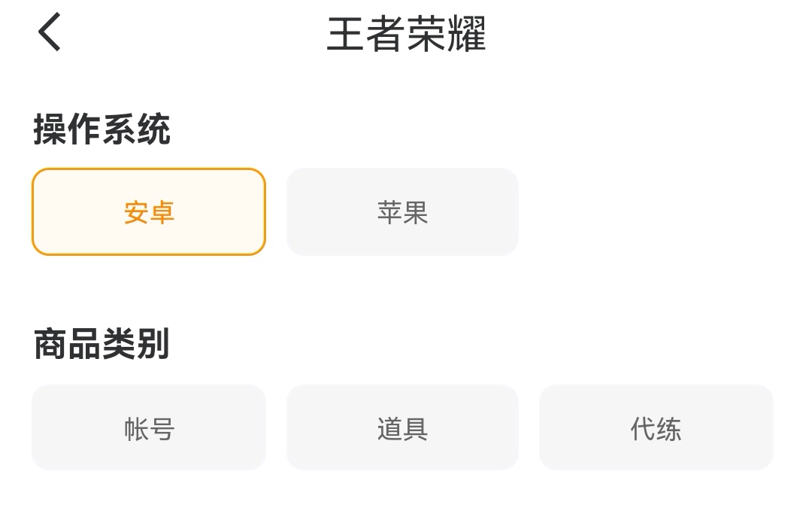Filter listings by 代练 (boosting)
Screen dimensions: 812x520
(x=656, y=428)
